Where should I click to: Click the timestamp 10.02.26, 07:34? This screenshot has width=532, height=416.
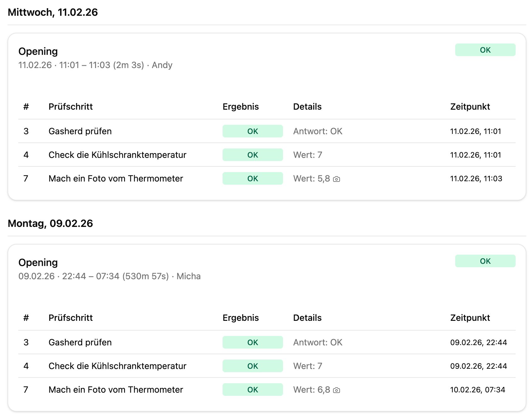477,390
